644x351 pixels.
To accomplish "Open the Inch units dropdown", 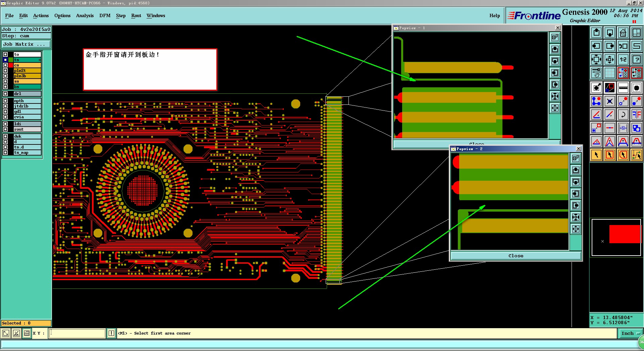I will click(630, 333).
